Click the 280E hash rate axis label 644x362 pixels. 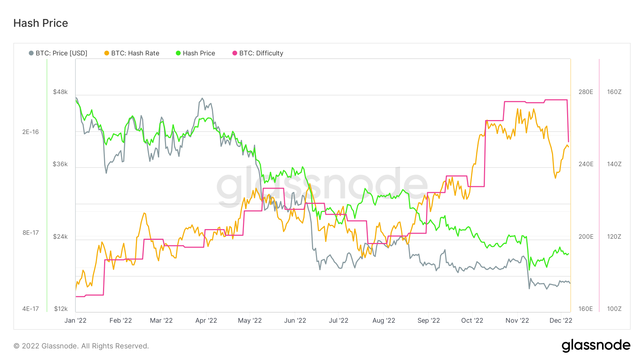(x=586, y=92)
